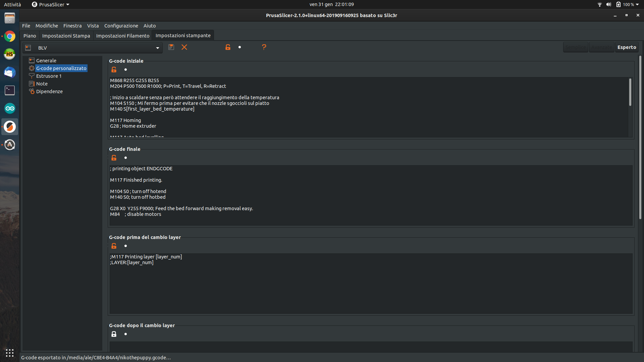
Task: Toggle the white dot indicator beside G-code iniziale
Action: click(125, 69)
